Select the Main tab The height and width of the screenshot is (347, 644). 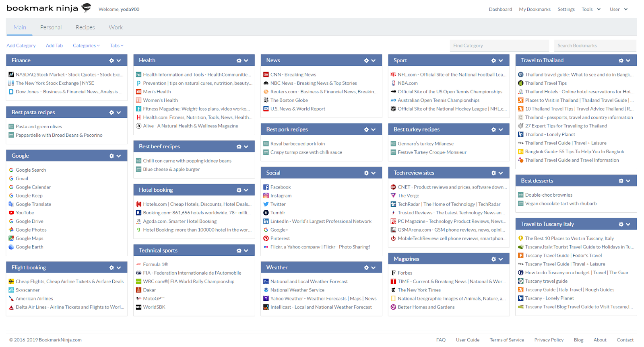pos(20,27)
